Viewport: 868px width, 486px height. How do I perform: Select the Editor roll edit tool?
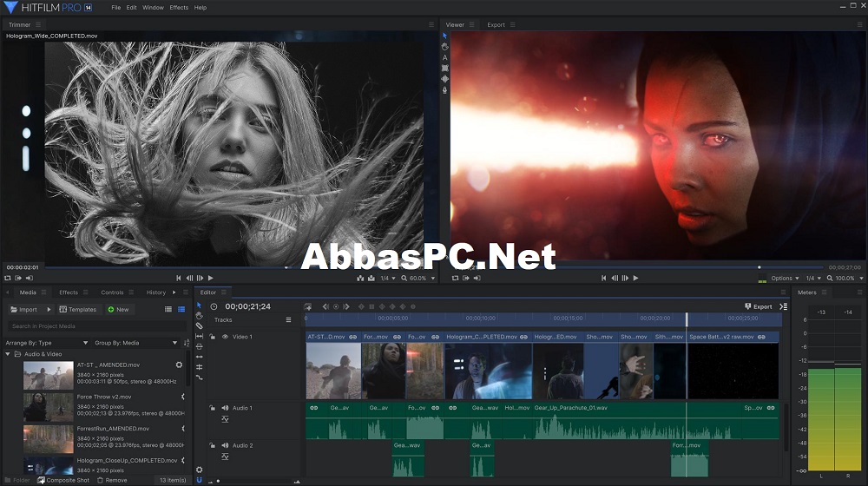[x=200, y=367]
